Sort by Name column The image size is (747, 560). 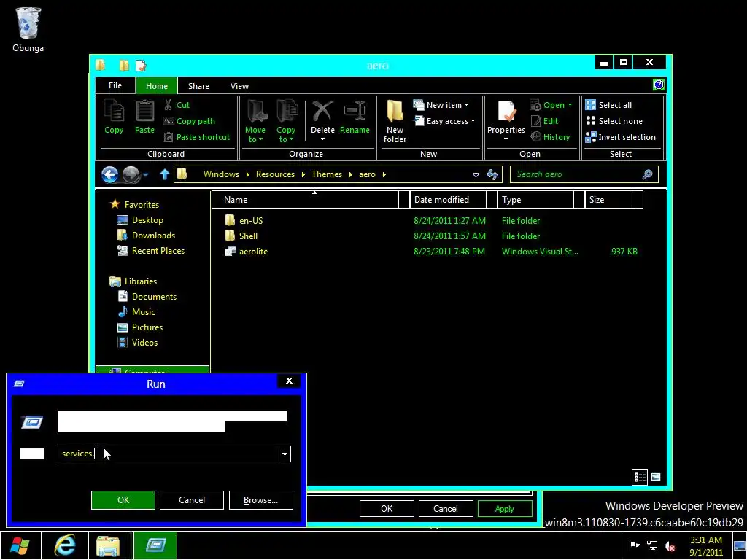click(x=305, y=200)
